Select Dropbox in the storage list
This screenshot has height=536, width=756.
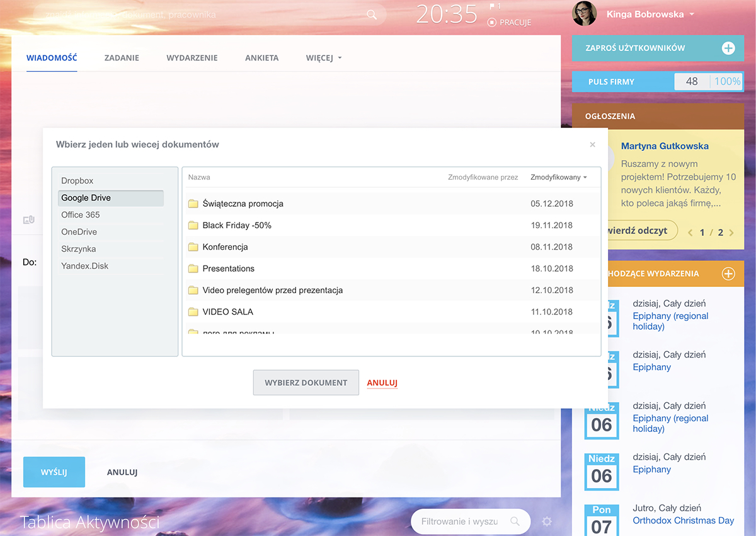[77, 181]
